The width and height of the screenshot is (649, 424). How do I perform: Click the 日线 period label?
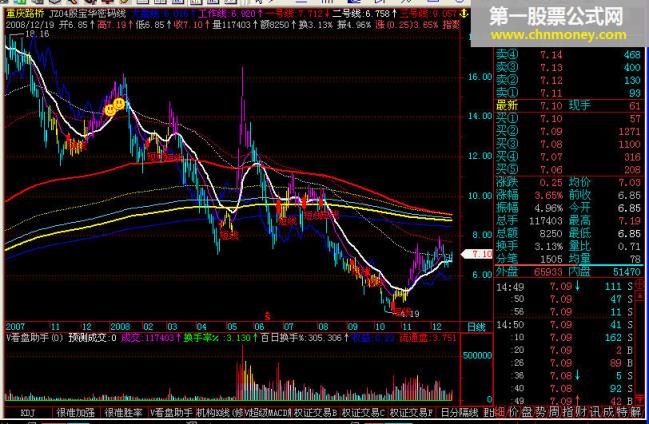click(476, 327)
